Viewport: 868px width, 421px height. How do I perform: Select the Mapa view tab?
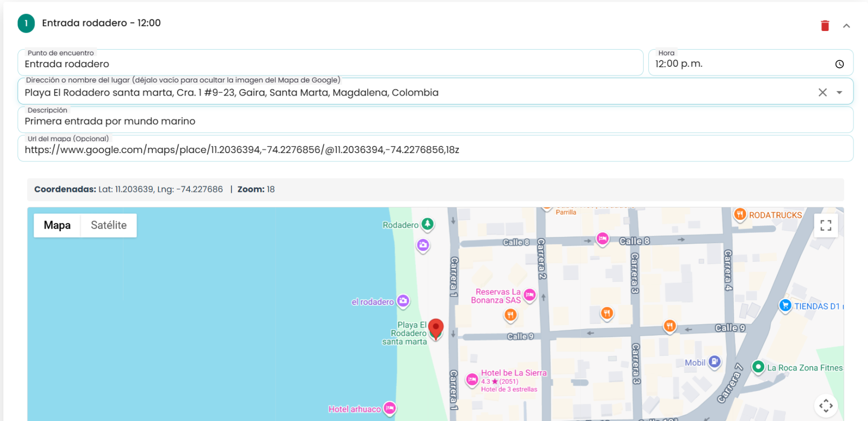[x=57, y=225]
